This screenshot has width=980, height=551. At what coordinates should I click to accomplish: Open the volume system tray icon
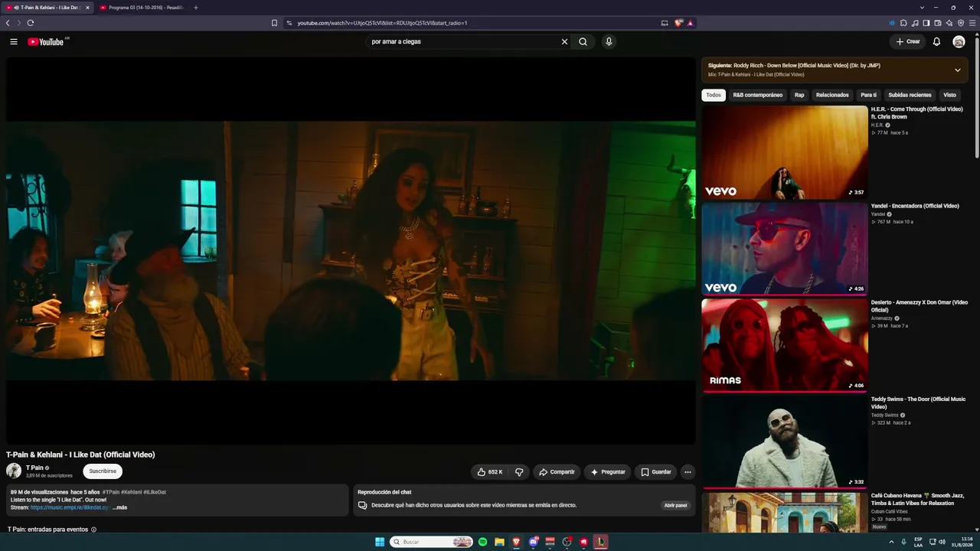pos(942,542)
